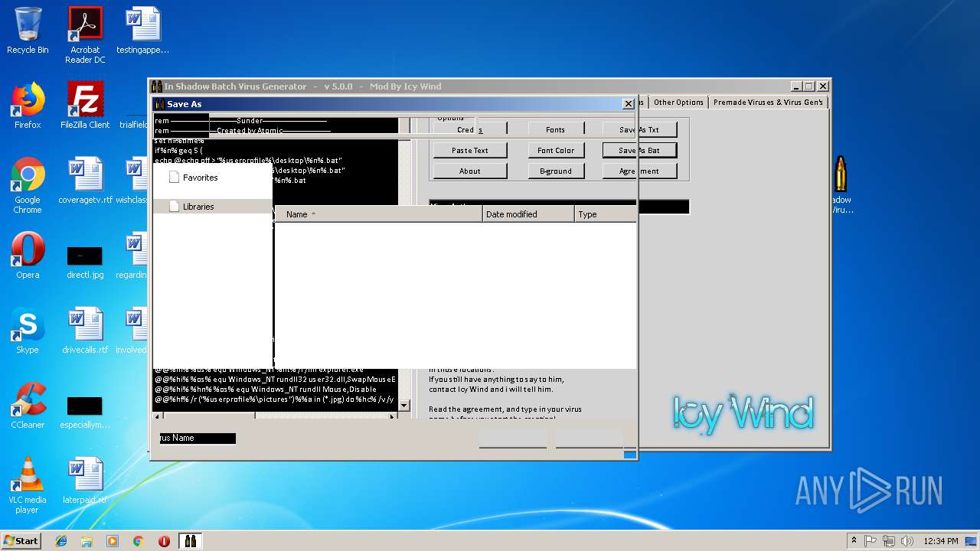980x551 pixels.
Task: Switch to Premade Viruses & Virus Gen's tab
Action: point(769,102)
